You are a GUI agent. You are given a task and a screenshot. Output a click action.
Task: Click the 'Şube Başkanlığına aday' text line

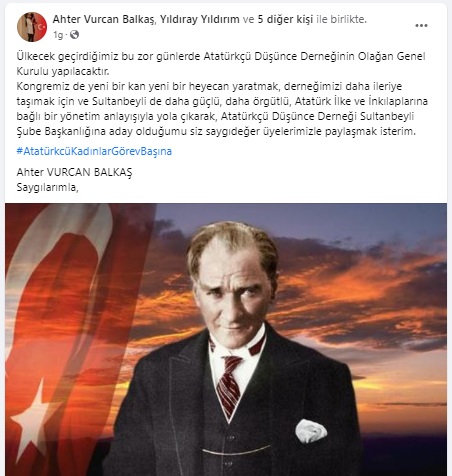point(216,131)
